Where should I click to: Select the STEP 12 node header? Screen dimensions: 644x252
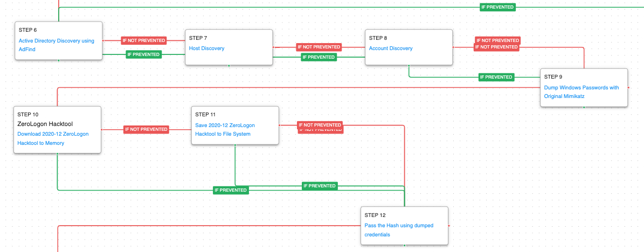(x=375, y=215)
